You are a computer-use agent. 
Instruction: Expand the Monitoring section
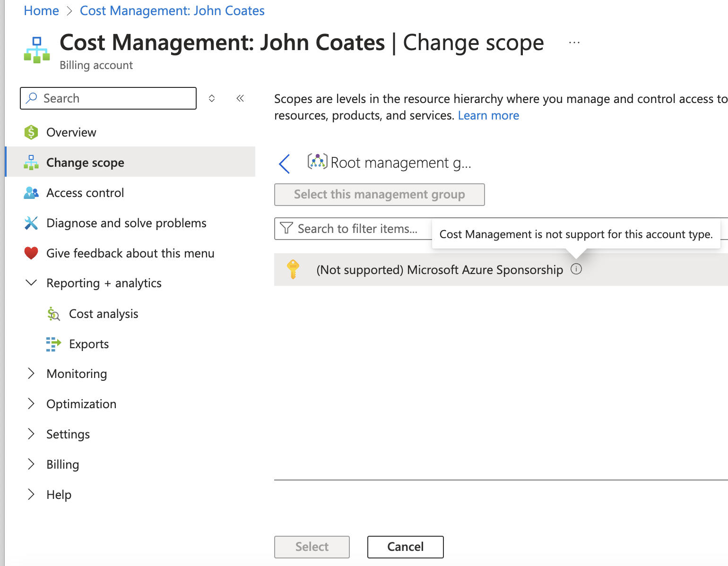tap(31, 373)
